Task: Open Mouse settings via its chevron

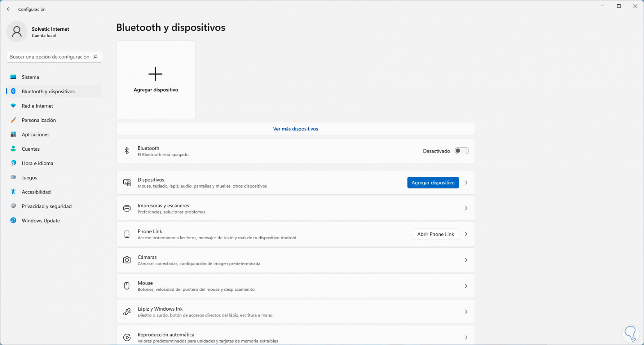Action: pos(466,286)
